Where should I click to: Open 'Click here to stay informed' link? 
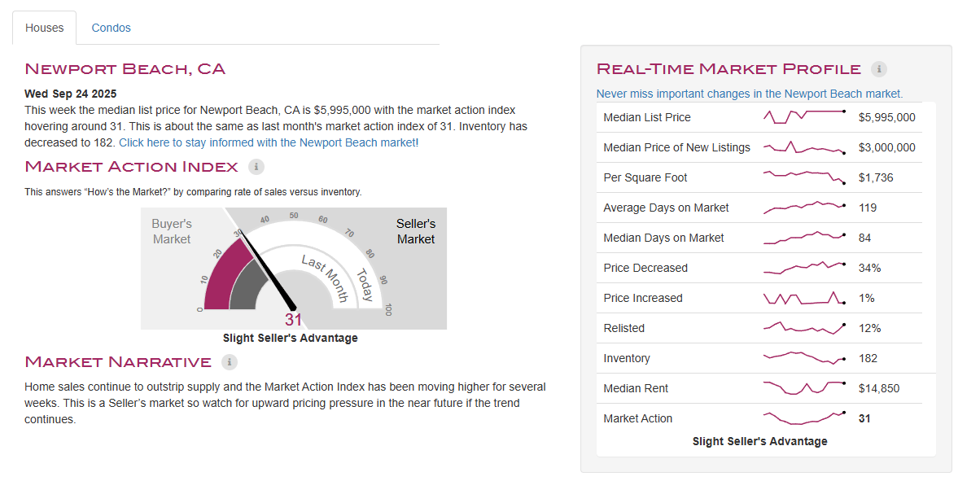(268, 142)
